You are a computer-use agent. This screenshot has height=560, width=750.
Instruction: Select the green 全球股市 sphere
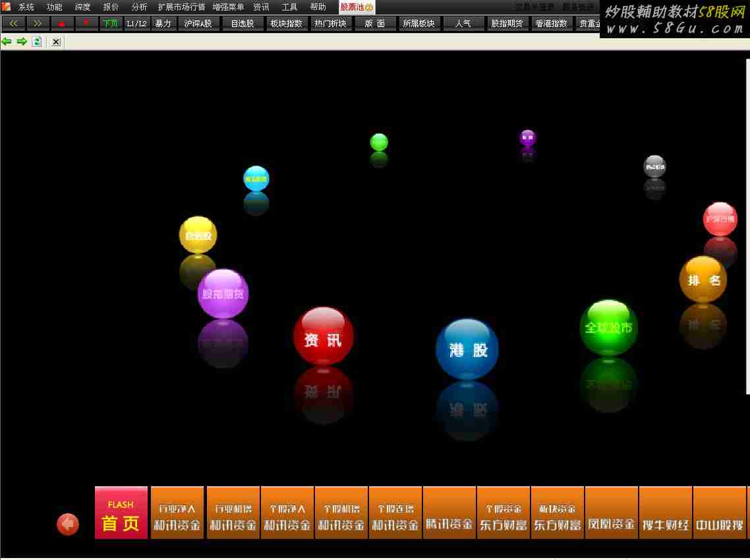(x=608, y=327)
